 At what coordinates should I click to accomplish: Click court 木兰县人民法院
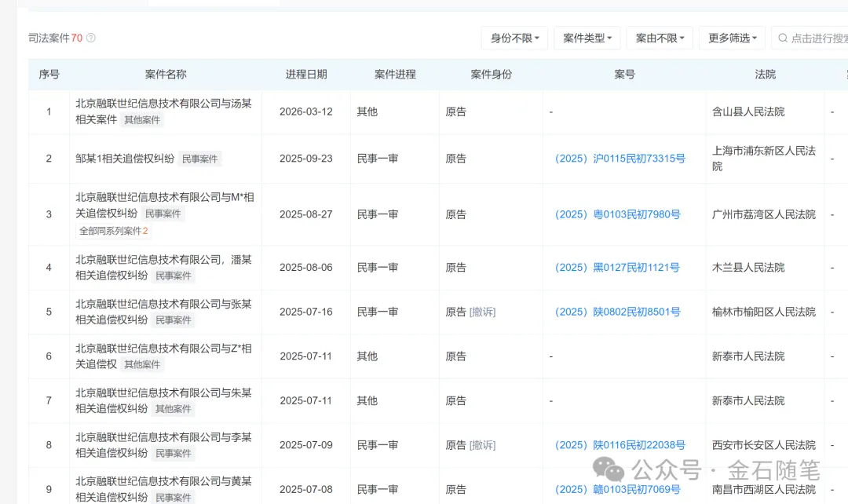748,267
